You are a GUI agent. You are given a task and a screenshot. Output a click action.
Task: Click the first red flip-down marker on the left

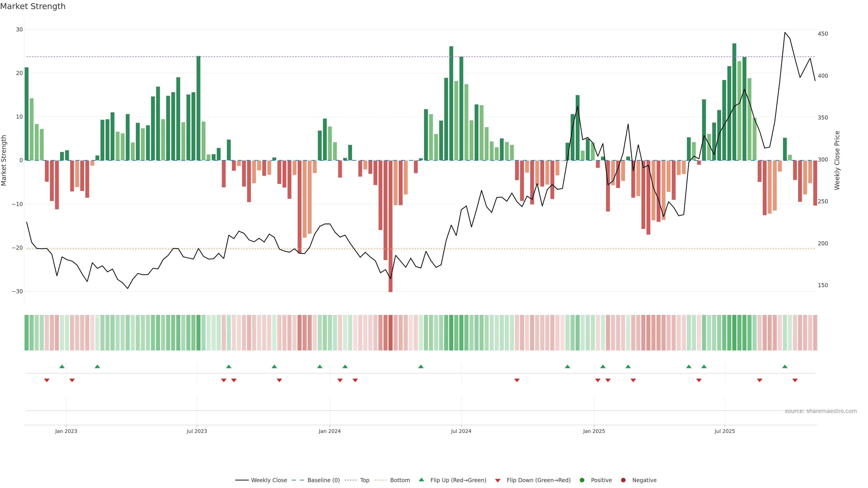point(47,380)
